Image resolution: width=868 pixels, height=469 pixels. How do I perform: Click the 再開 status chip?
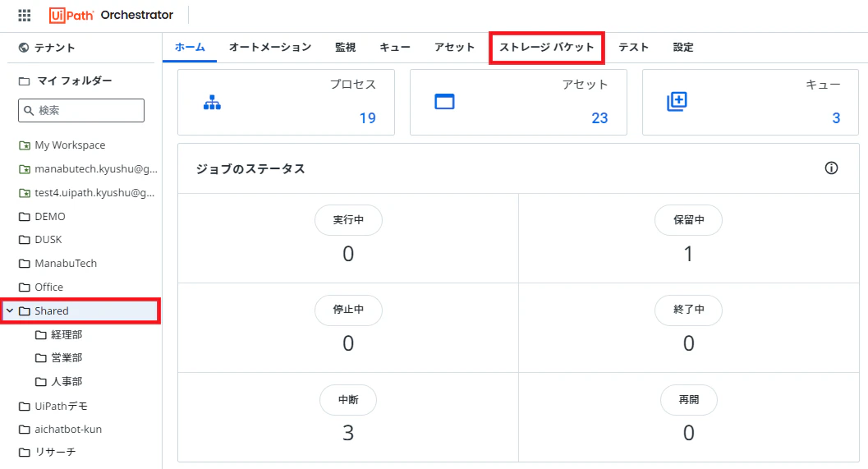coord(689,400)
